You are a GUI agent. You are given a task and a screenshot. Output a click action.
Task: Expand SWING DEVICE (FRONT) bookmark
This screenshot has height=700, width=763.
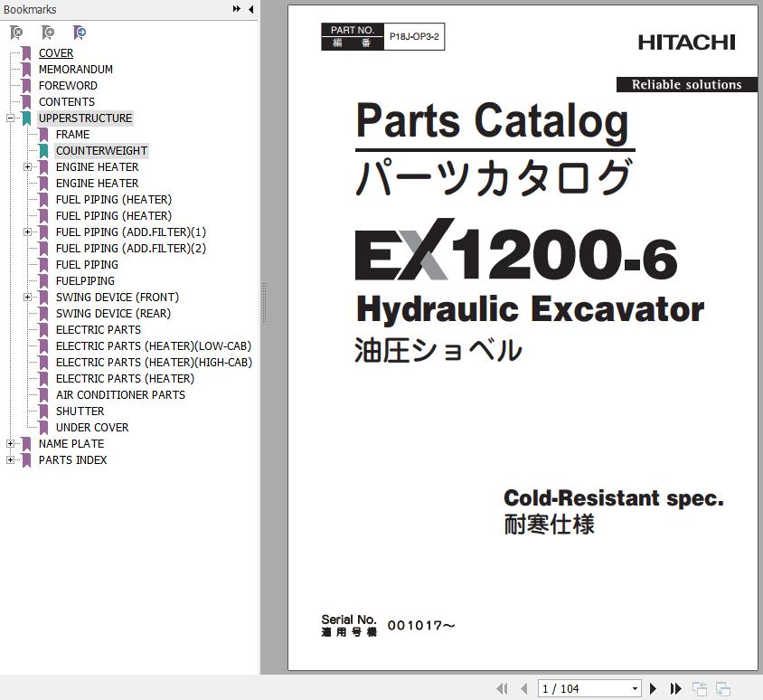pyautogui.click(x=28, y=298)
